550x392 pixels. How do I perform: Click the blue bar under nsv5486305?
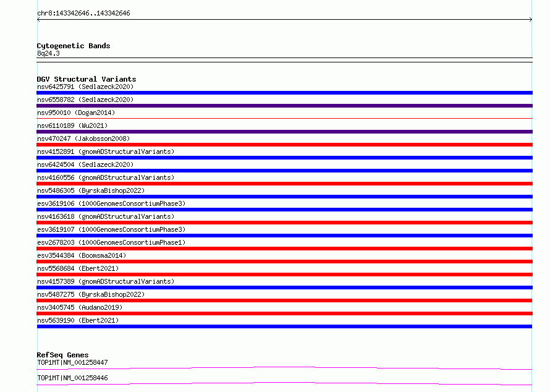(x=284, y=197)
